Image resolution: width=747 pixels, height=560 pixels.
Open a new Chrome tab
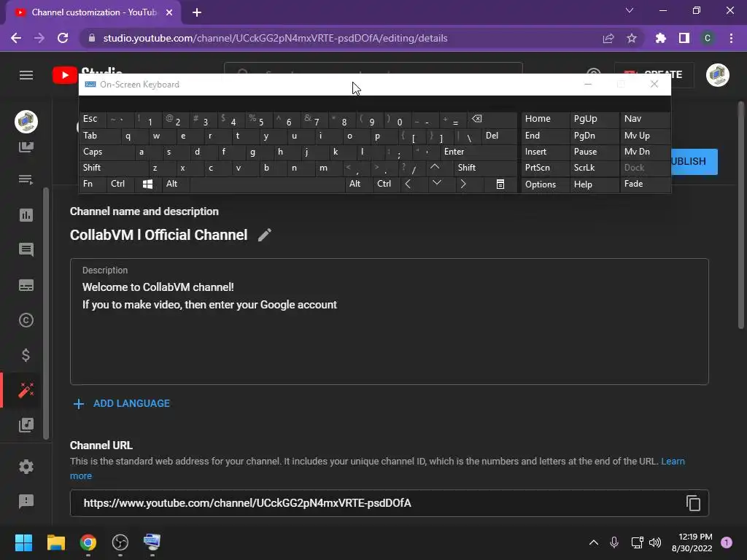(197, 12)
